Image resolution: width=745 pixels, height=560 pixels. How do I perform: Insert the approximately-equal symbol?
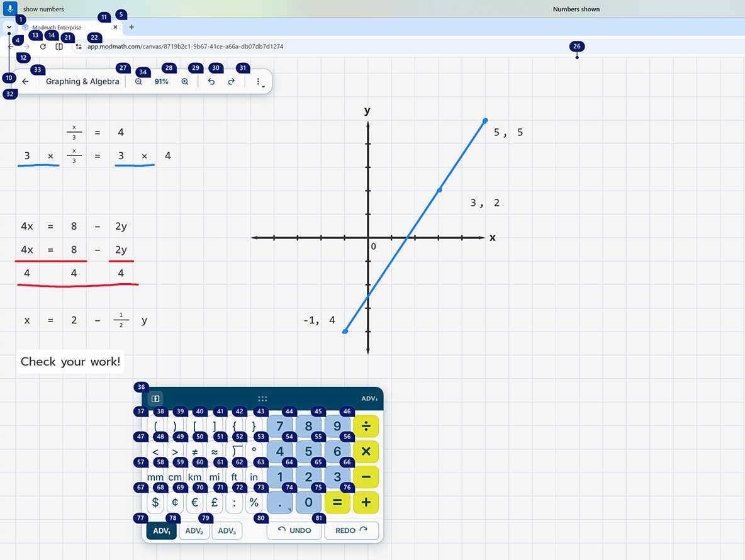[x=215, y=452]
